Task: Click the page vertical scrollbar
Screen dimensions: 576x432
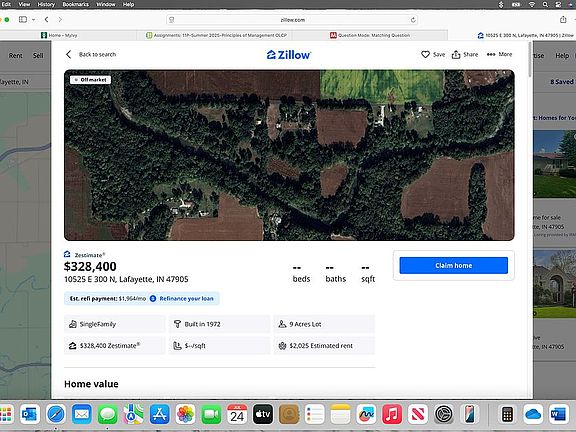Action: click(530, 59)
